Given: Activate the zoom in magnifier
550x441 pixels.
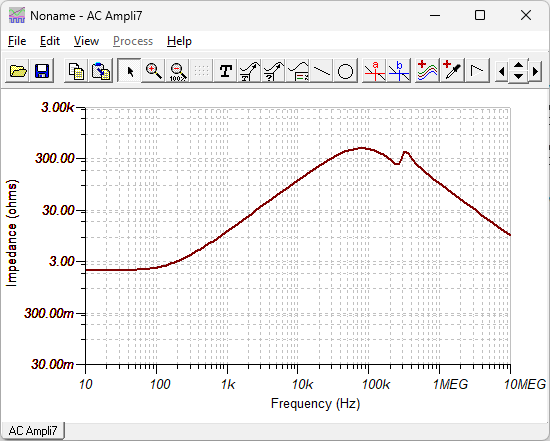Looking at the screenshot, I should (x=154, y=71).
